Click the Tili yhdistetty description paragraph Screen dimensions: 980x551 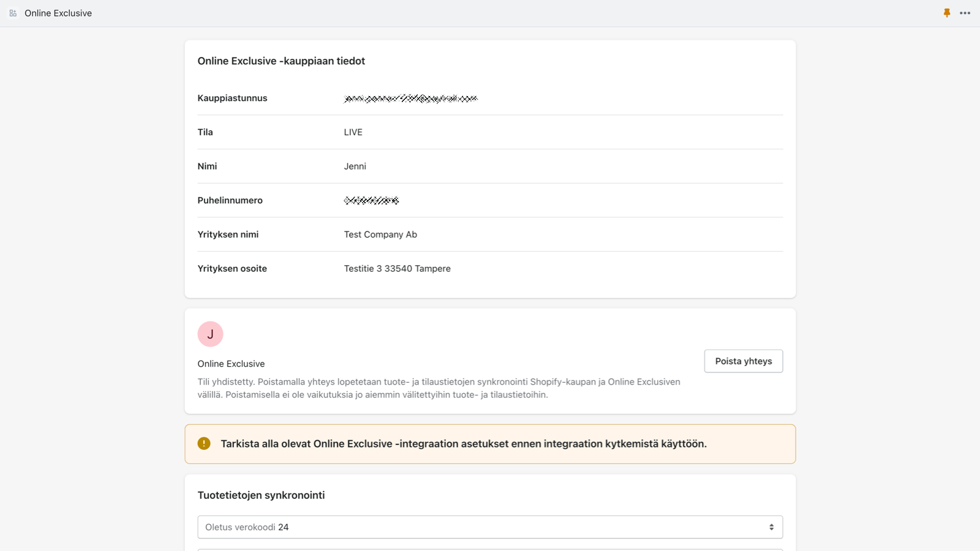point(439,388)
